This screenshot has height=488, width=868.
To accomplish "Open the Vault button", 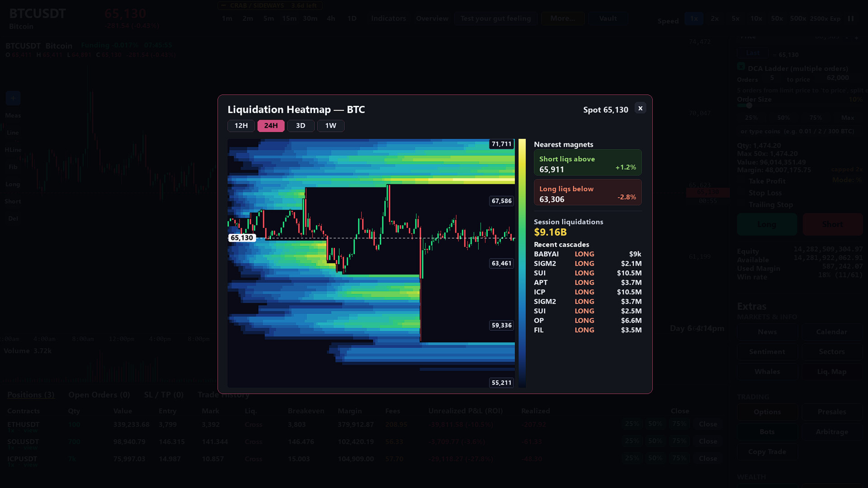I will [x=608, y=19].
